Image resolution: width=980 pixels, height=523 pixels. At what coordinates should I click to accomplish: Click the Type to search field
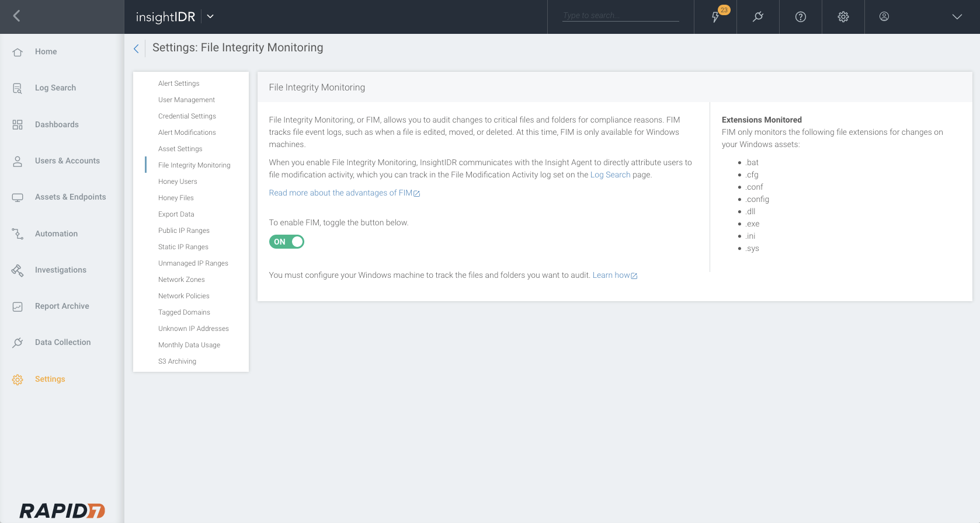pyautogui.click(x=620, y=16)
